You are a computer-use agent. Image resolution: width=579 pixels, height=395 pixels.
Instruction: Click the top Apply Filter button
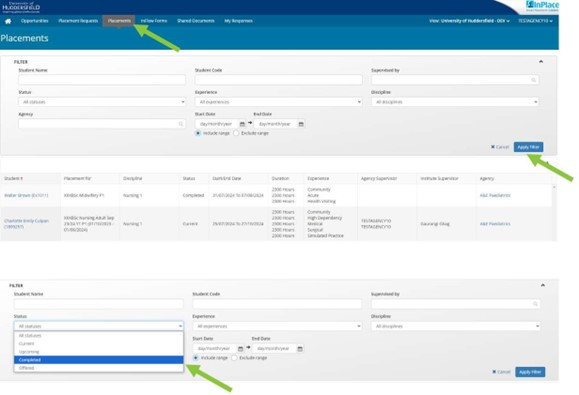click(528, 147)
